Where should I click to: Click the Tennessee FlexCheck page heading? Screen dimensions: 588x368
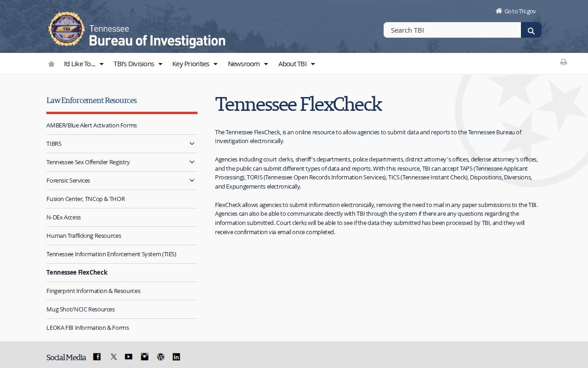tap(298, 104)
